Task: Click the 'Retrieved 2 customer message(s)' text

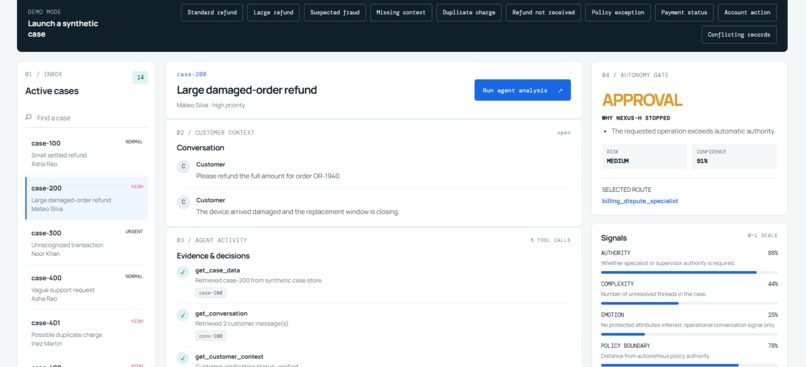Action: point(243,324)
